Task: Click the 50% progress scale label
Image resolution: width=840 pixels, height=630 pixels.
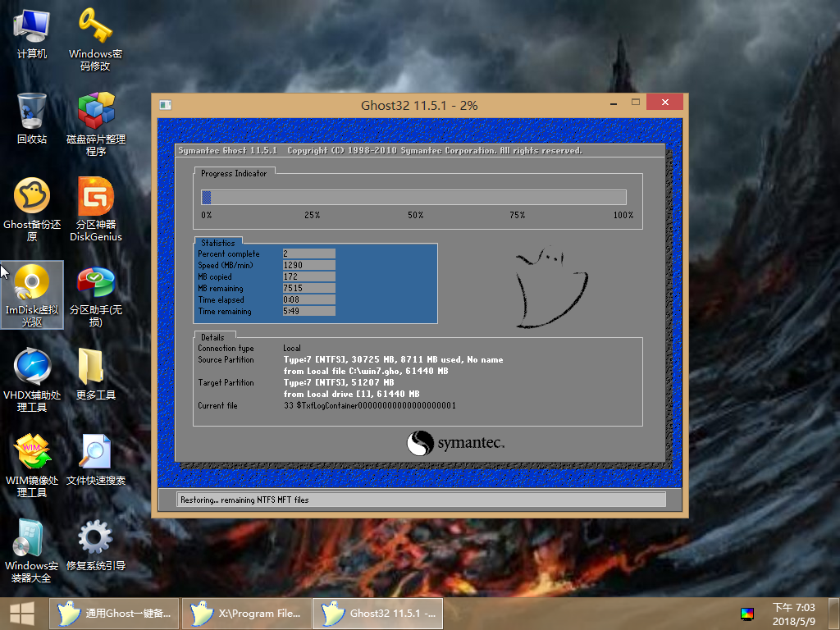Action: (415, 215)
